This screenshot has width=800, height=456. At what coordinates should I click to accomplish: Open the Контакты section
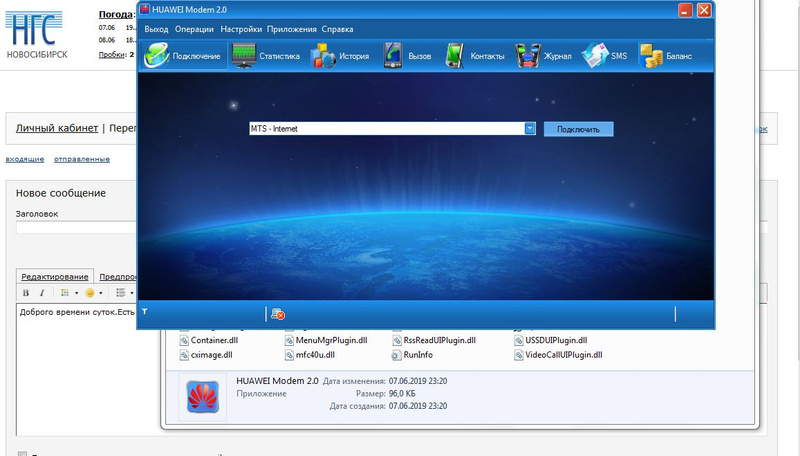(x=475, y=56)
